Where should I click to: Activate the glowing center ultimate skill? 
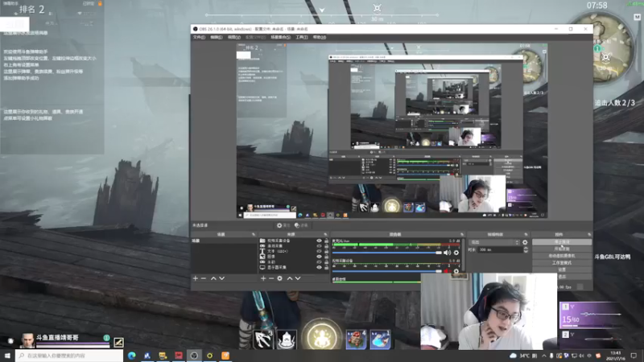point(321,336)
